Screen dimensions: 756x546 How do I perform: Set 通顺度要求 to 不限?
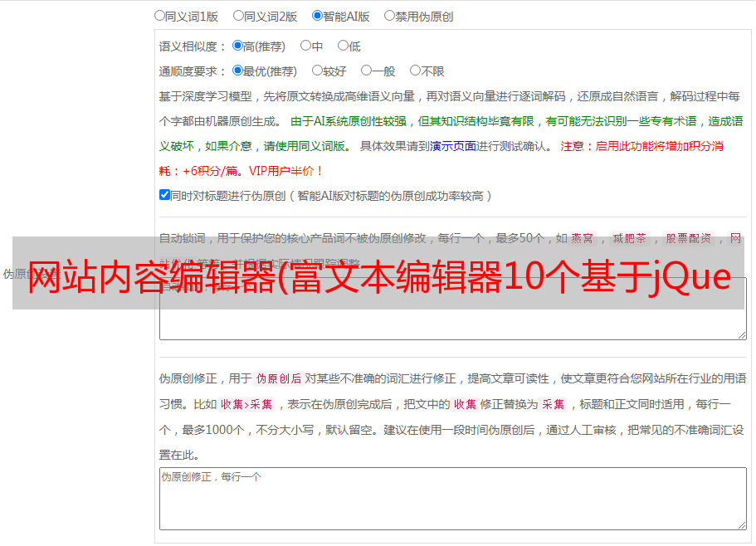[x=415, y=71]
